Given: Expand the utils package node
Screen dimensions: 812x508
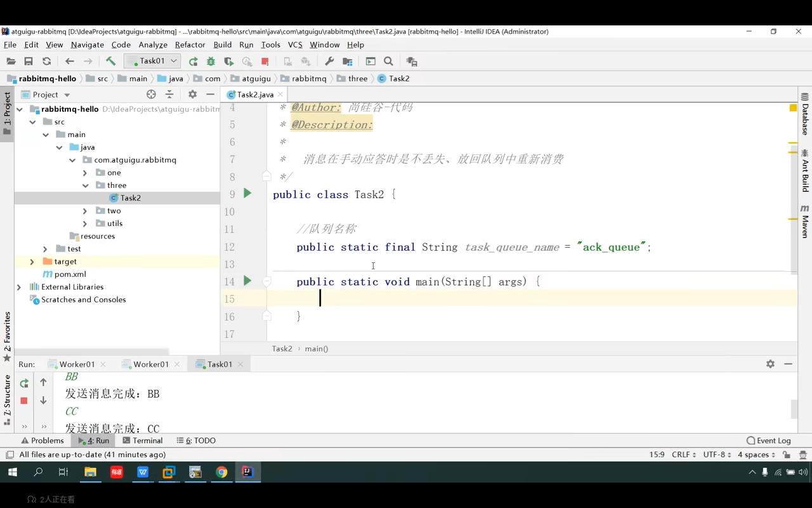Looking at the screenshot, I should (85, 224).
